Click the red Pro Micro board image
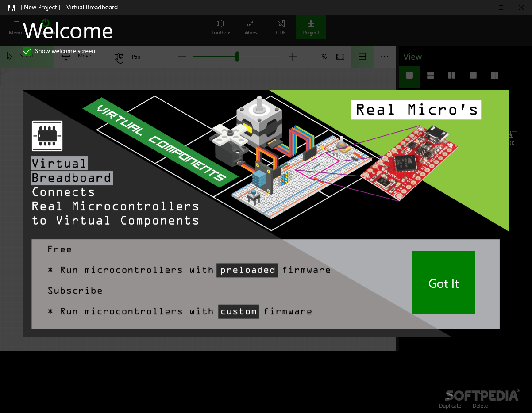Viewport: 532px width, 413px height. [410, 162]
